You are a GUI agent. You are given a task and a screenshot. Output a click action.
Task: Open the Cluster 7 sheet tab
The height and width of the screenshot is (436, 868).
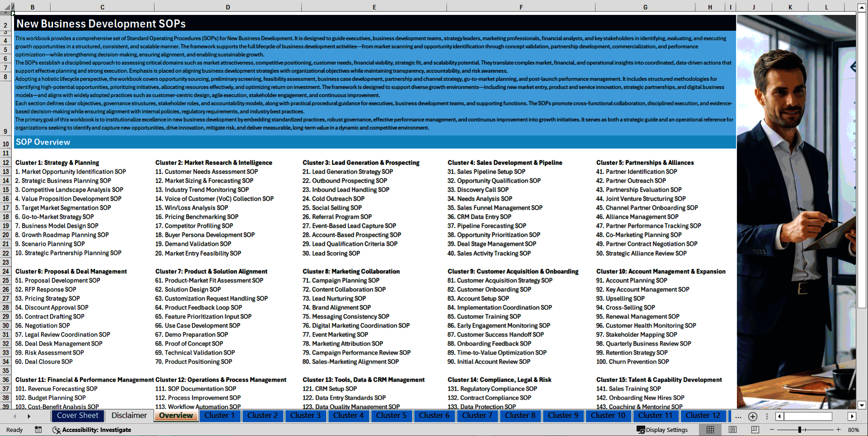point(477,416)
